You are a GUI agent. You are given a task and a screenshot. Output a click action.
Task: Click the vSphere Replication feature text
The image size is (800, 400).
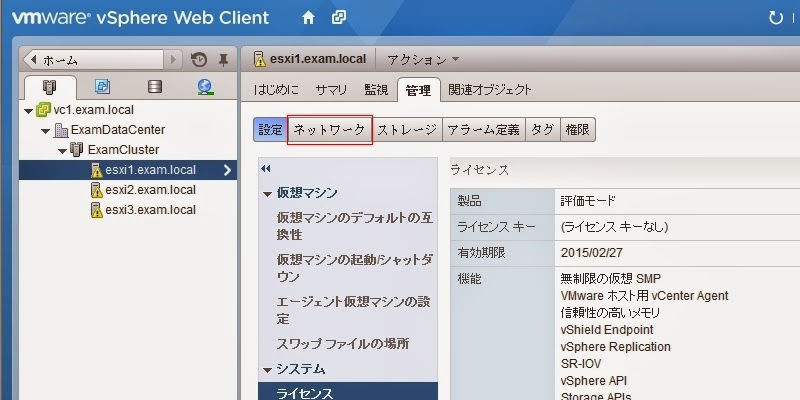click(x=615, y=347)
